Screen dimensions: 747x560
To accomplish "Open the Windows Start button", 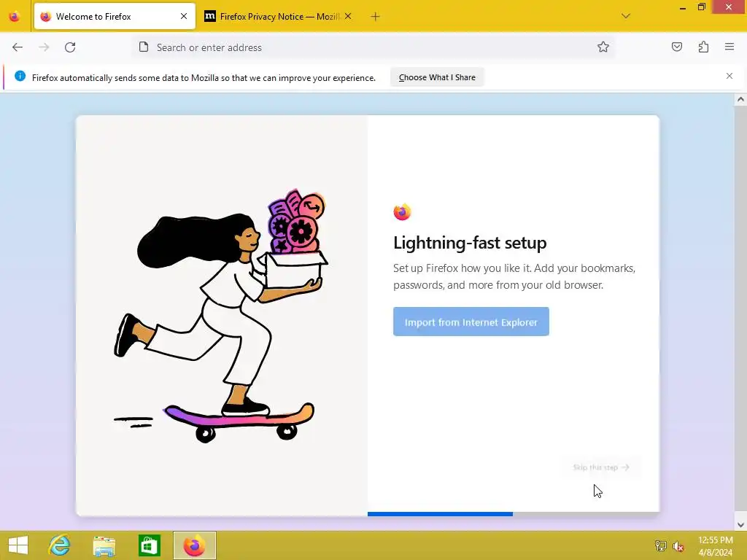I will coord(18,545).
